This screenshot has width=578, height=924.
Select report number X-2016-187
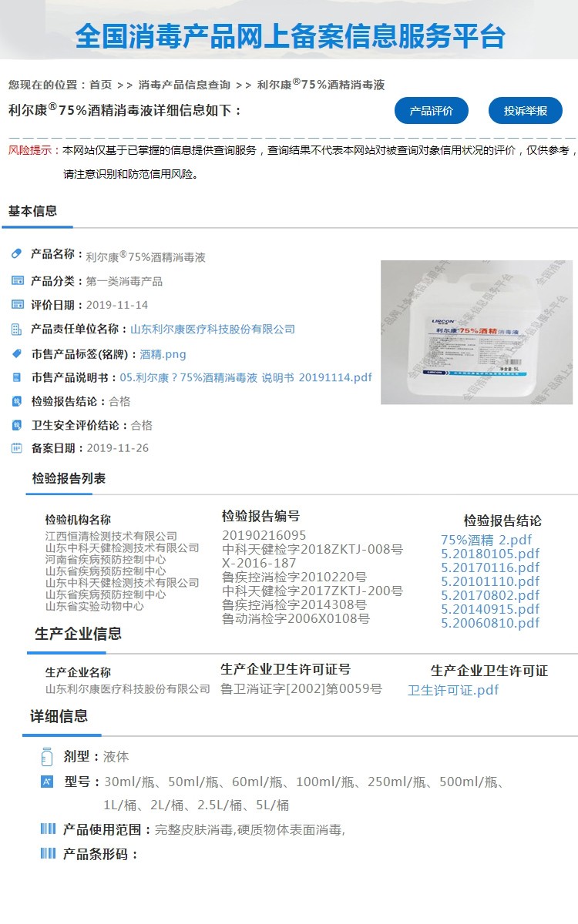pos(259,564)
